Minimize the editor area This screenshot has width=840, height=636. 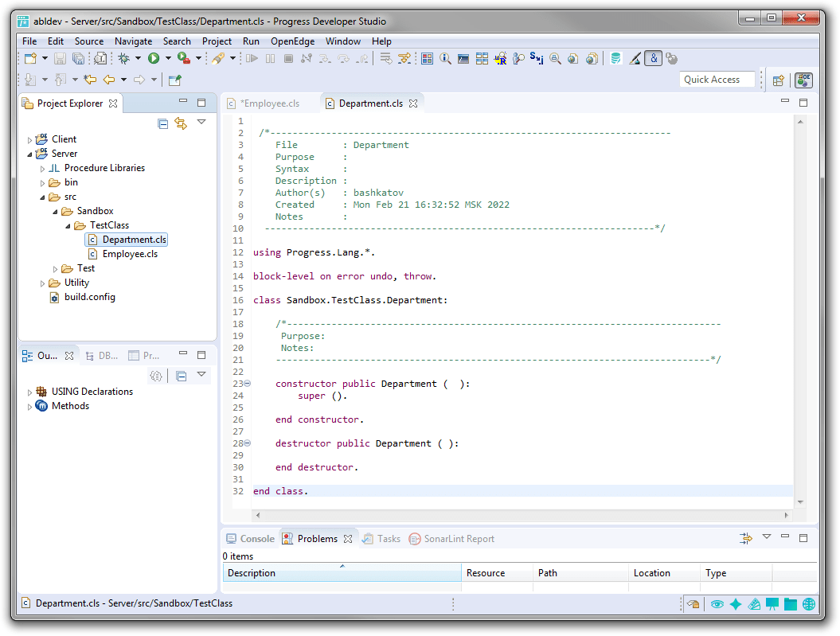(x=785, y=101)
